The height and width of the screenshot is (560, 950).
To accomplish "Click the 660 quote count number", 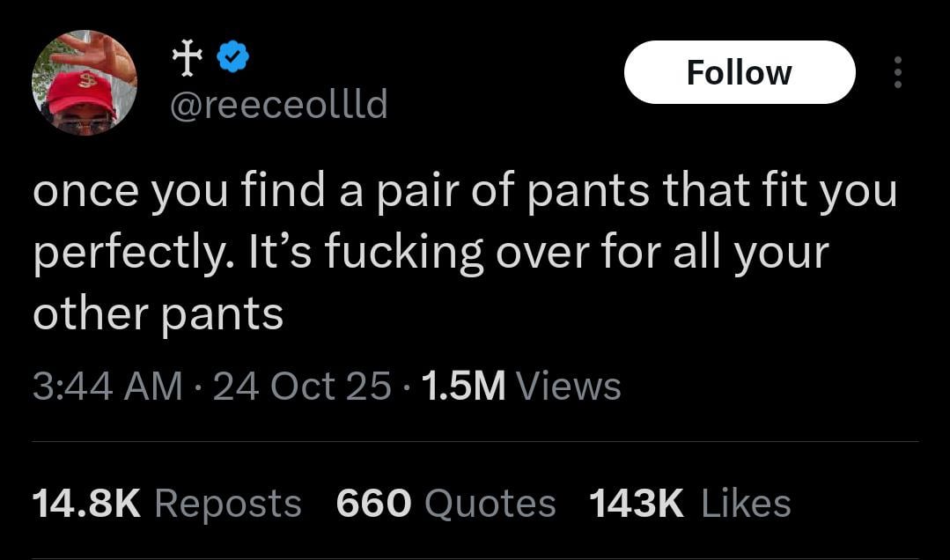I will pyautogui.click(x=373, y=504).
